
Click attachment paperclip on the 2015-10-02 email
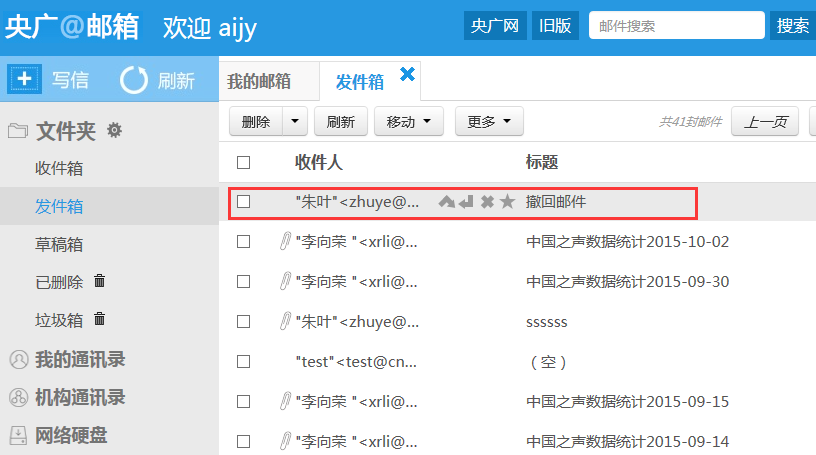pyautogui.click(x=285, y=242)
